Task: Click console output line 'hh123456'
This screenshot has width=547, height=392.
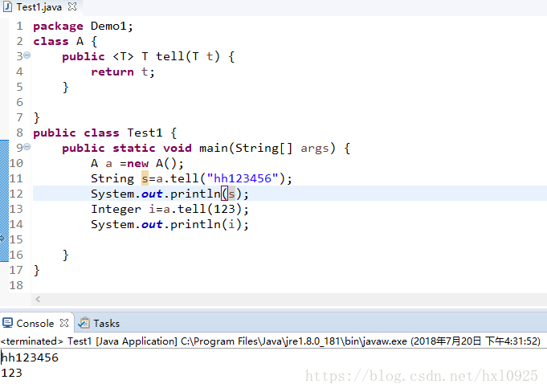Action: pyautogui.click(x=30, y=357)
